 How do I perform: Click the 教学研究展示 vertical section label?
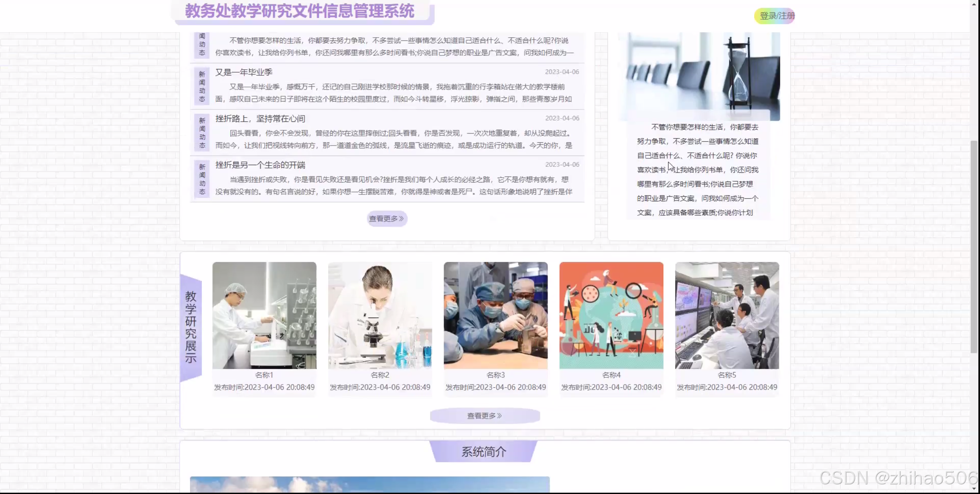coord(191,327)
